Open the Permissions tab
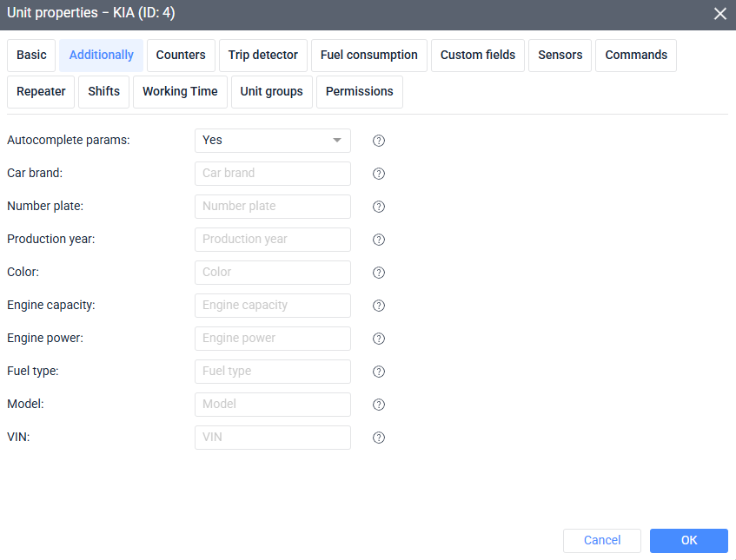 click(359, 91)
